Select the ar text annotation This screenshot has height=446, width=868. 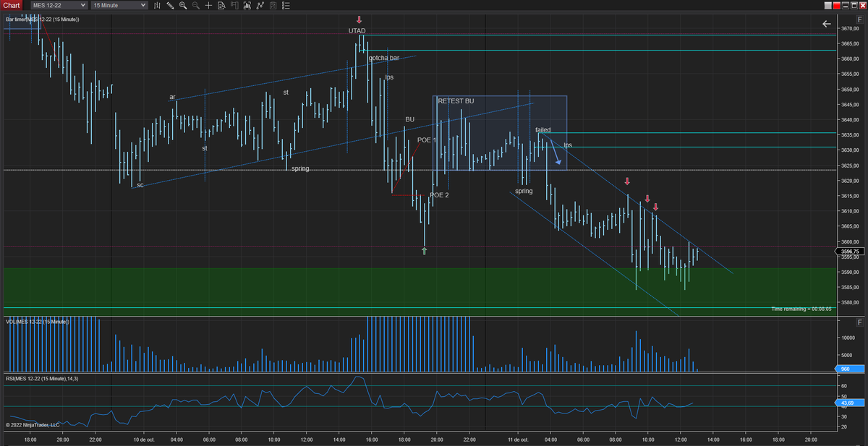[172, 97]
